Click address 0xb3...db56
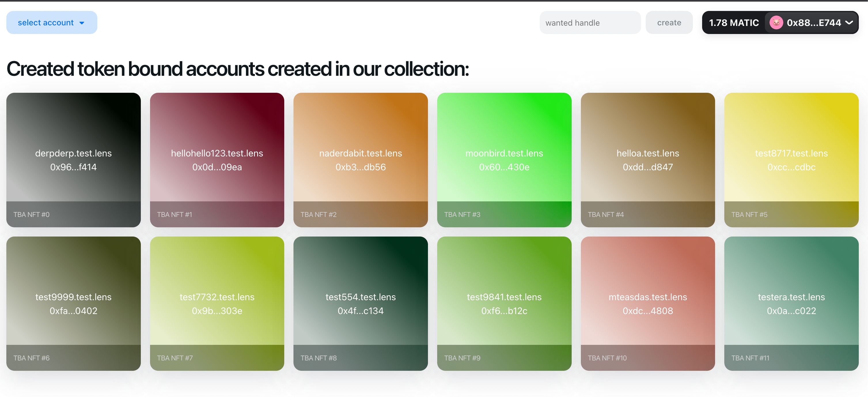The height and width of the screenshot is (397, 868). tap(361, 167)
